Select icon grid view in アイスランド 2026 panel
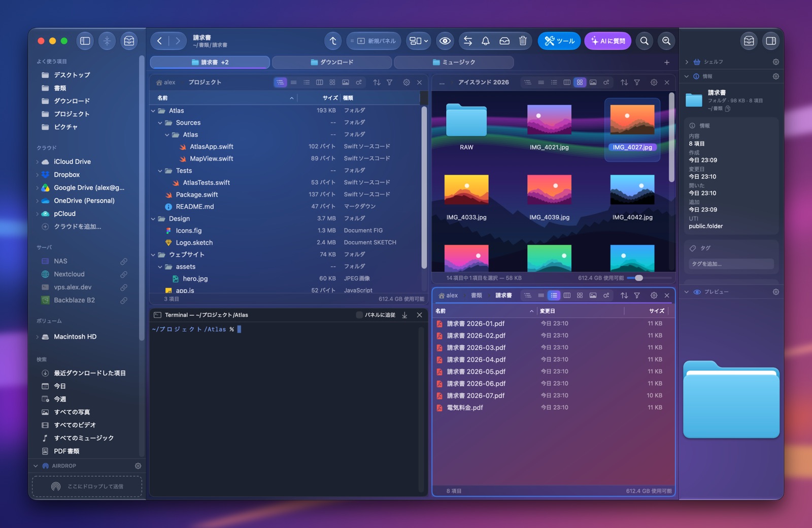 point(580,82)
